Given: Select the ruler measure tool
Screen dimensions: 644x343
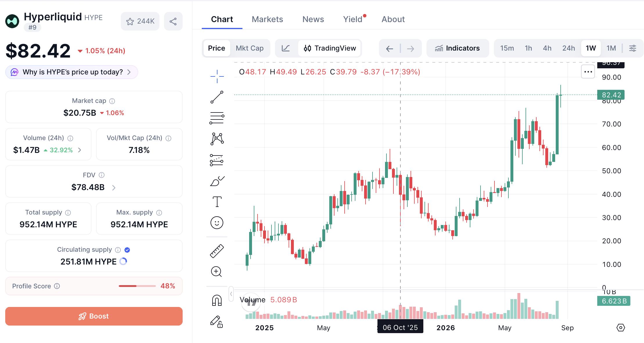Looking at the screenshot, I should (217, 251).
